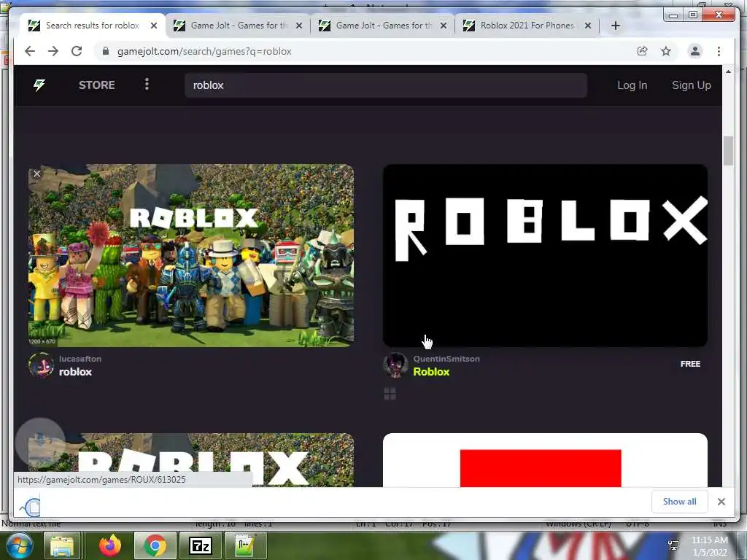Screen dimensions: 747x560
Task: Open File Explorer from the taskbar
Action: [62, 545]
